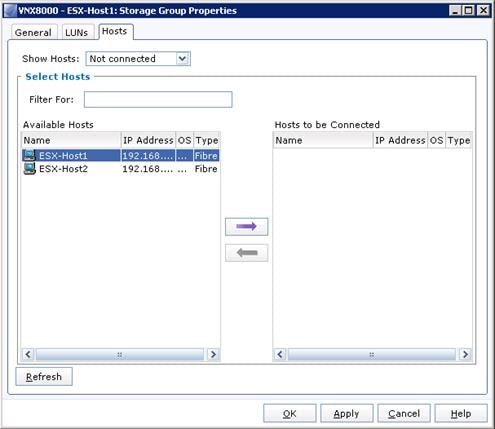Click ESX-Host1 IP address cell

[x=148, y=156]
